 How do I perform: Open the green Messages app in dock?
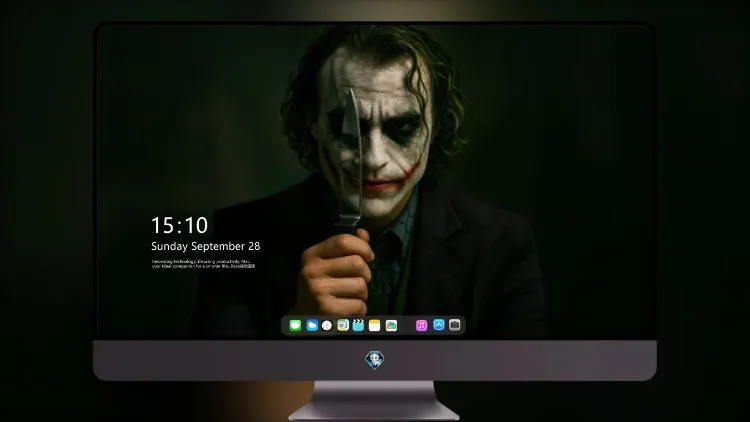295,325
